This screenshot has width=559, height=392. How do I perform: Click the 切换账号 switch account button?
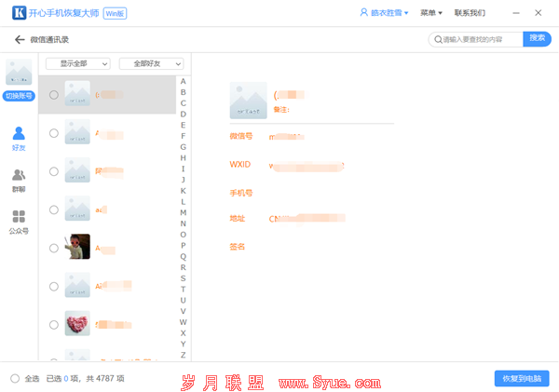tap(19, 96)
